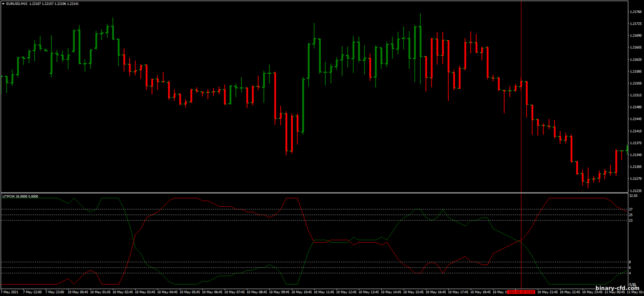
Task: Click the 10 May 17:45 time label
Action: [458, 292]
